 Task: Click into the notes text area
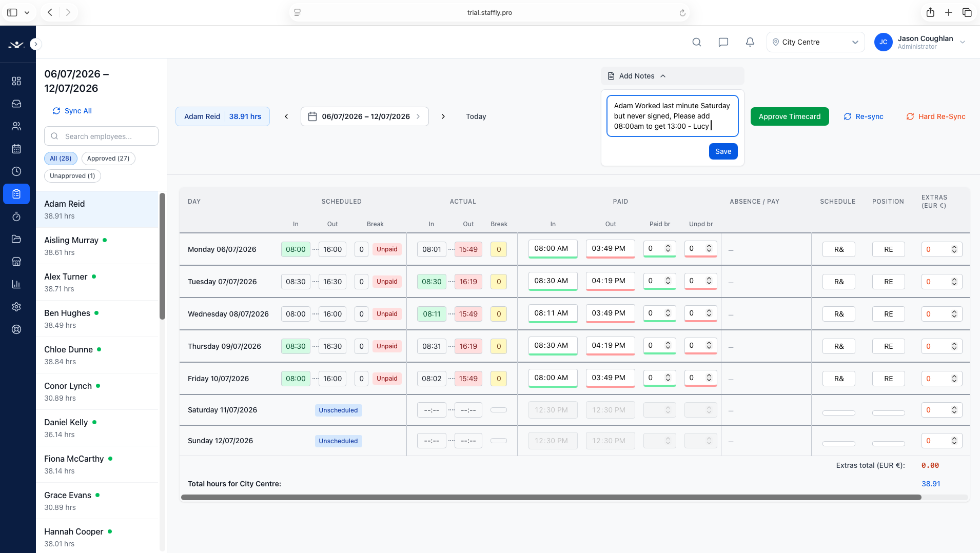672,116
